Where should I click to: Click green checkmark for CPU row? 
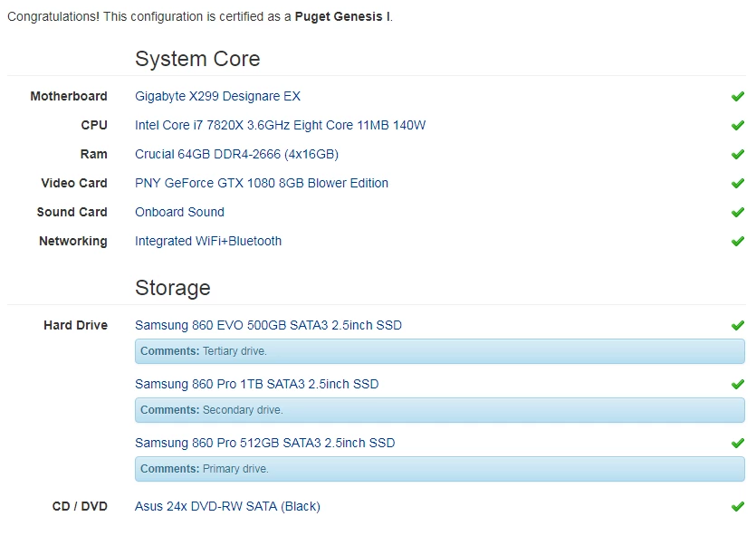(x=738, y=126)
